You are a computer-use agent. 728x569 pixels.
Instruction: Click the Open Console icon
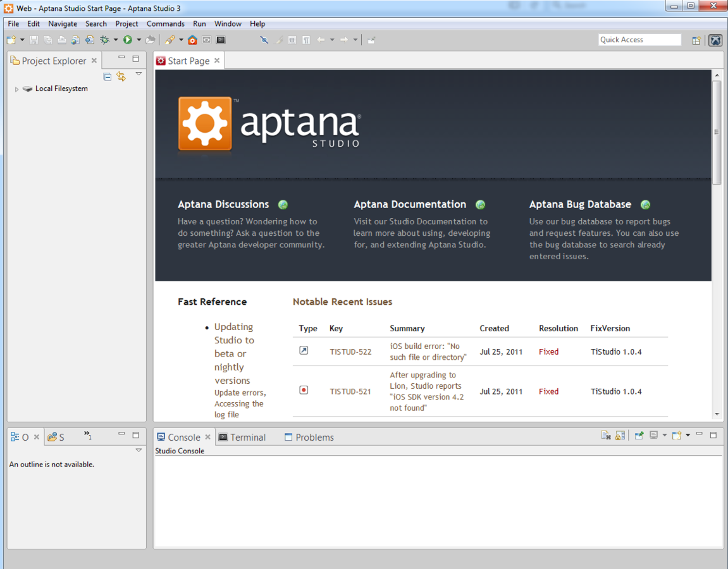677,436
